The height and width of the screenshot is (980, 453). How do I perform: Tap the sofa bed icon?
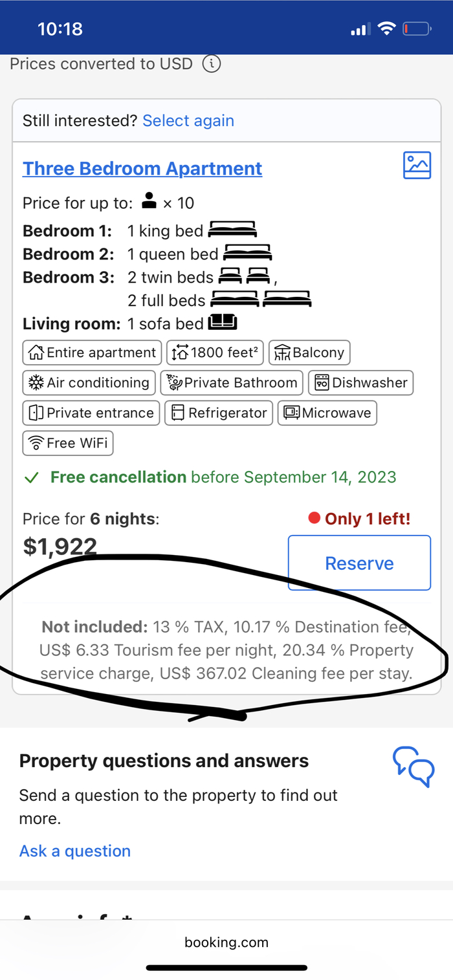coord(222,322)
